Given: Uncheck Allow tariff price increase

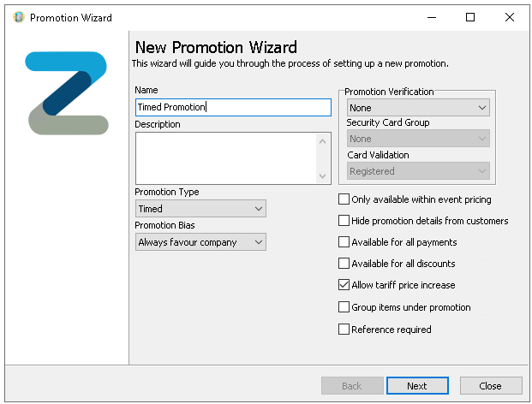Looking at the screenshot, I should point(344,285).
